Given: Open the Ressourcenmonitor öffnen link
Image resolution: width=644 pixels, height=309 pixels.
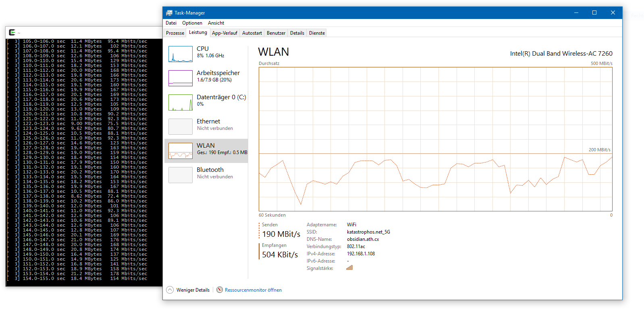Looking at the screenshot, I should coord(253,290).
